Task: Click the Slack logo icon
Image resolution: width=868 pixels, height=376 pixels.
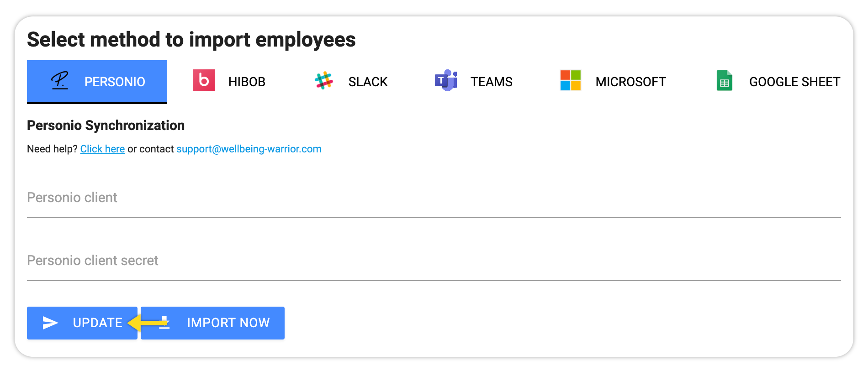Action: (x=324, y=81)
